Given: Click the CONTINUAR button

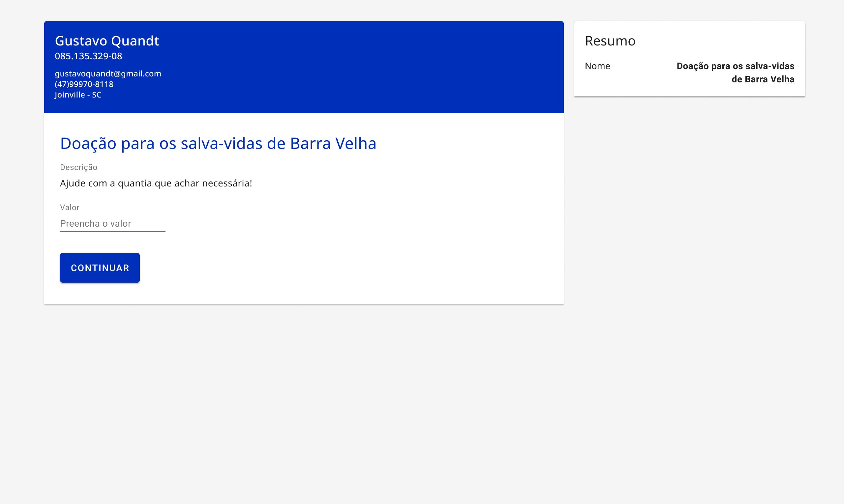Looking at the screenshot, I should click(100, 267).
